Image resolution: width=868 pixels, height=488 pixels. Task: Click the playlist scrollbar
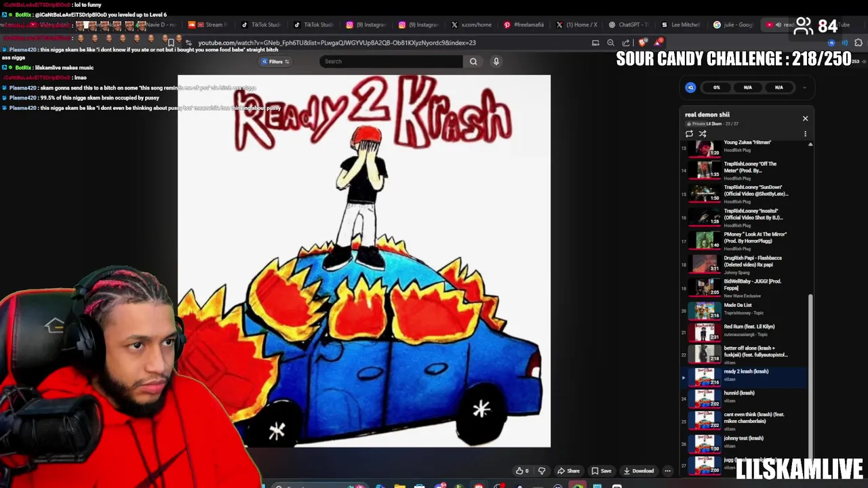[x=810, y=375]
